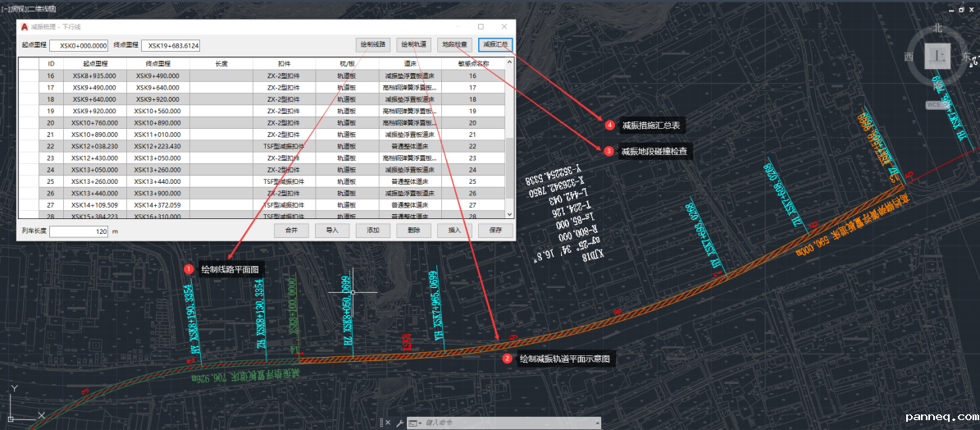Click the '扣件' column header
This screenshot has width=980, height=430.
click(x=285, y=63)
